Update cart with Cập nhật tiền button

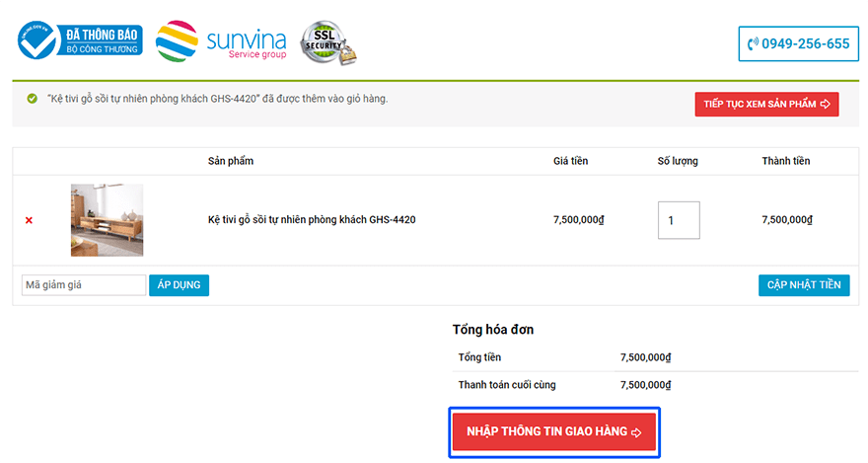click(804, 285)
